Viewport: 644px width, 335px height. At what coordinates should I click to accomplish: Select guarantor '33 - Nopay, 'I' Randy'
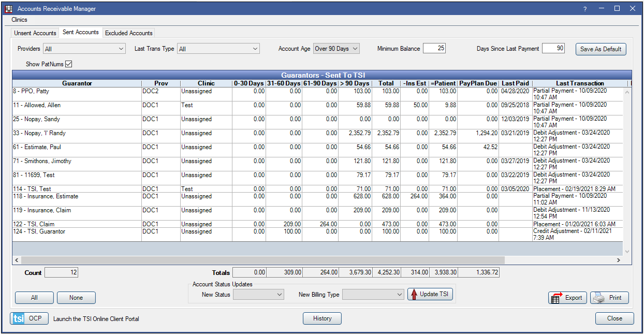[318, 136]
